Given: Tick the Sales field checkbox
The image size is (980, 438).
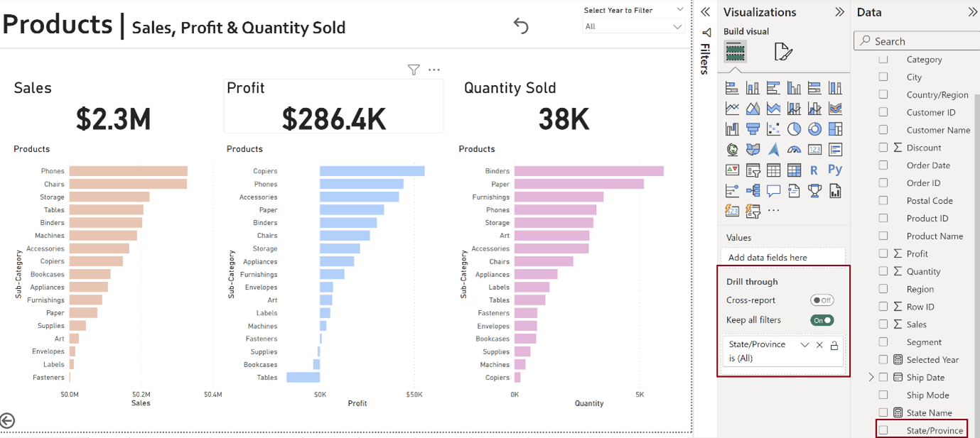Looking at the screenshot, I should point(883,324).
